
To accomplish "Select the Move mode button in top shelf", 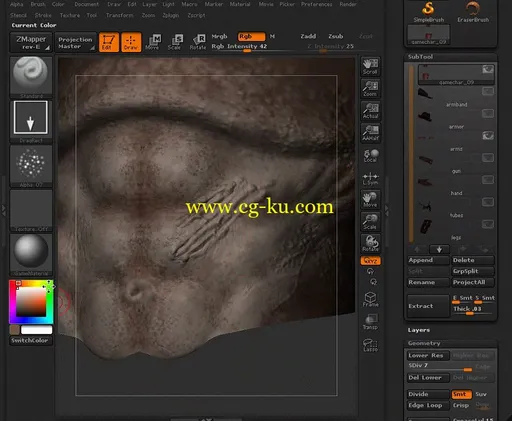I will click(153, 42).
